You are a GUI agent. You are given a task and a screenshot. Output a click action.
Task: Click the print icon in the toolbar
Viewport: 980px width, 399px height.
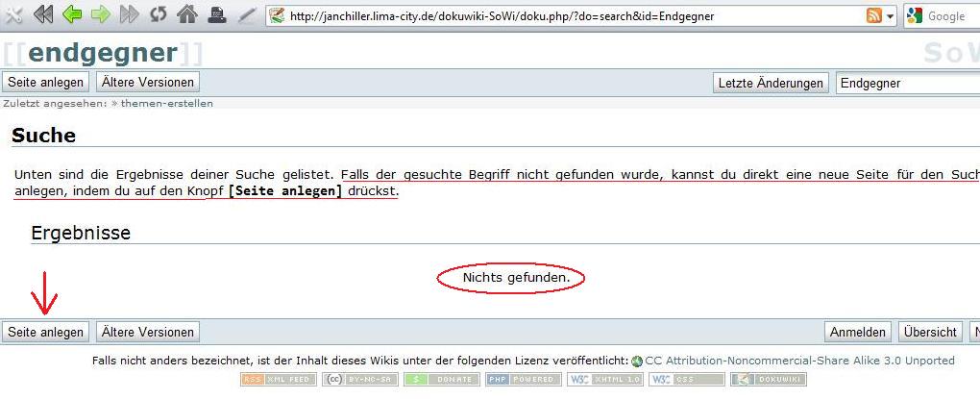tap(218, 15)
